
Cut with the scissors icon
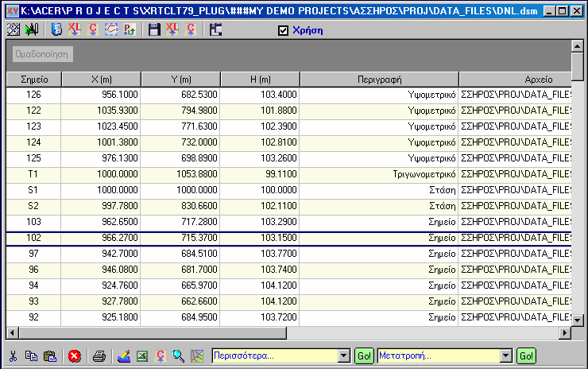tap(14, 355)
